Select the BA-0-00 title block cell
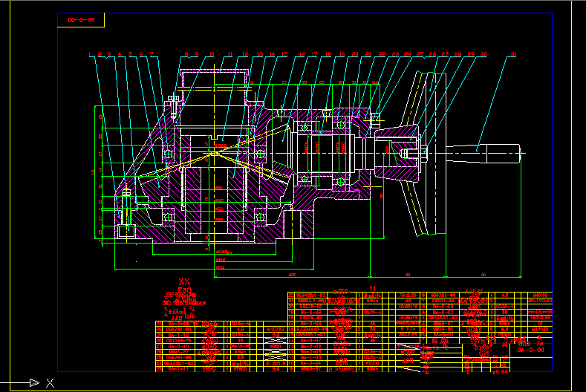Viewport: 586px width, 392px height. (530, 349)
